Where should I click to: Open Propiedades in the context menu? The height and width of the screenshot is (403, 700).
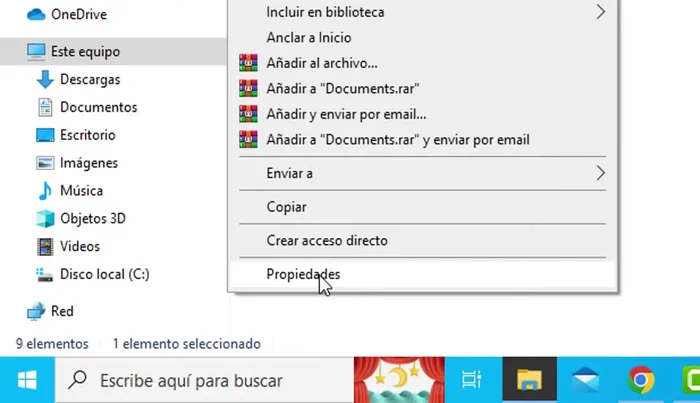422,274
